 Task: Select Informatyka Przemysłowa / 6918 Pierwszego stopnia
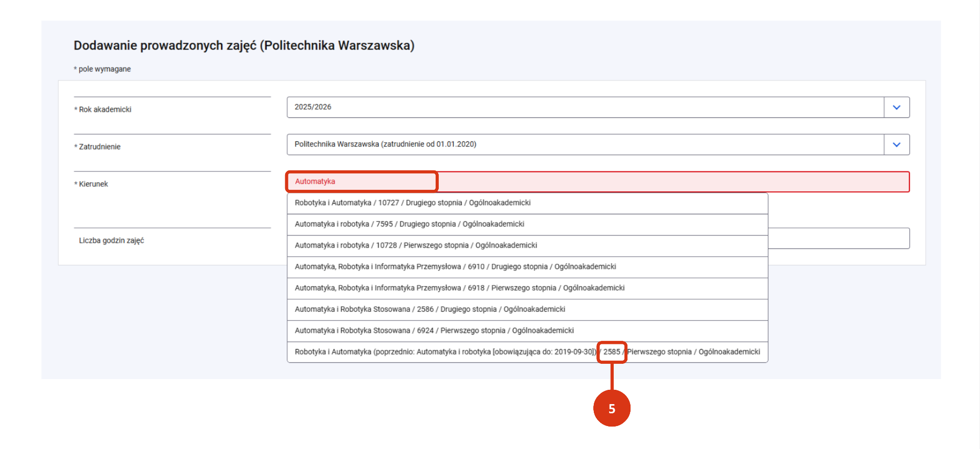click(x=527, y=288)
